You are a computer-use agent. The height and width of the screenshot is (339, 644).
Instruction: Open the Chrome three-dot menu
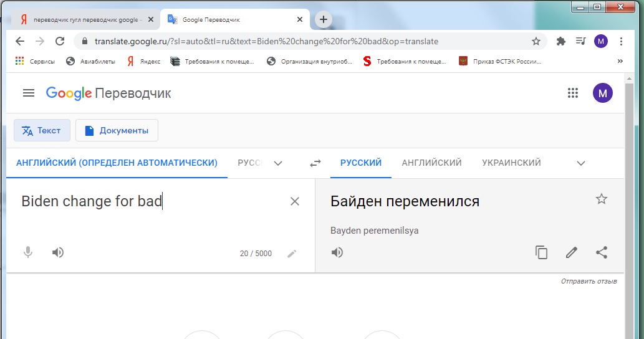(621, 41)
